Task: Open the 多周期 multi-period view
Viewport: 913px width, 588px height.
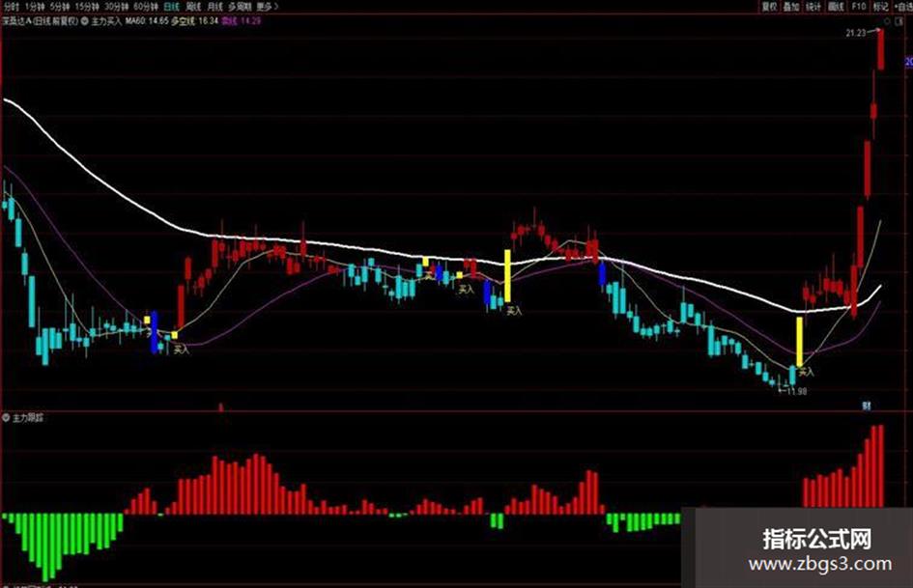Action: pyautogui.click(x=240, y=7)
